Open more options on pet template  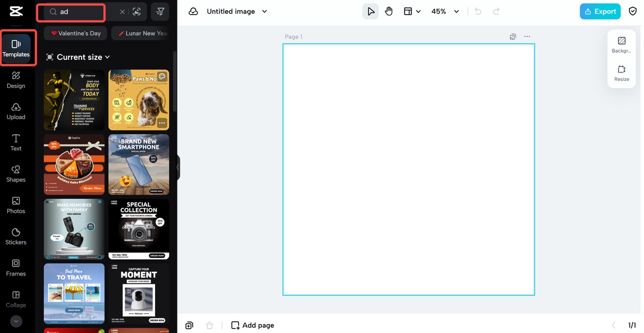click(162, 123)
